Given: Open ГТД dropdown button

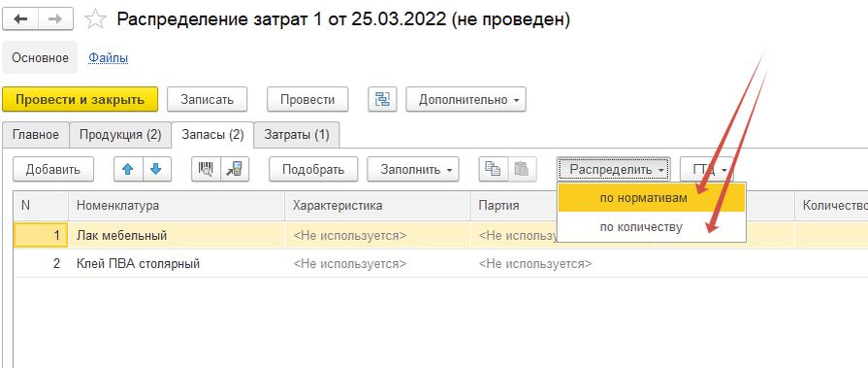Looking at the screenshot, I should [x=706, y=170].
